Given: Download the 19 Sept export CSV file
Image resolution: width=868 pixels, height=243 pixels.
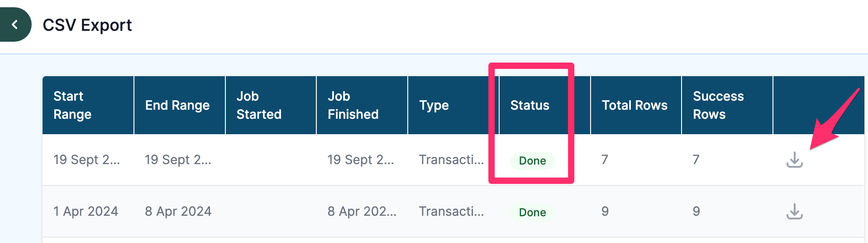Looking at the screenshot, I should coord(794,160).
